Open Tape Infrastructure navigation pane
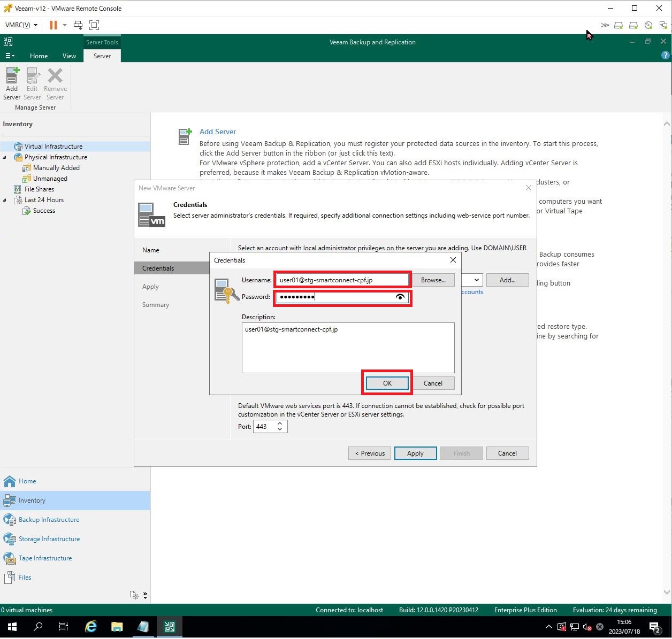 (x=75, y=558)
